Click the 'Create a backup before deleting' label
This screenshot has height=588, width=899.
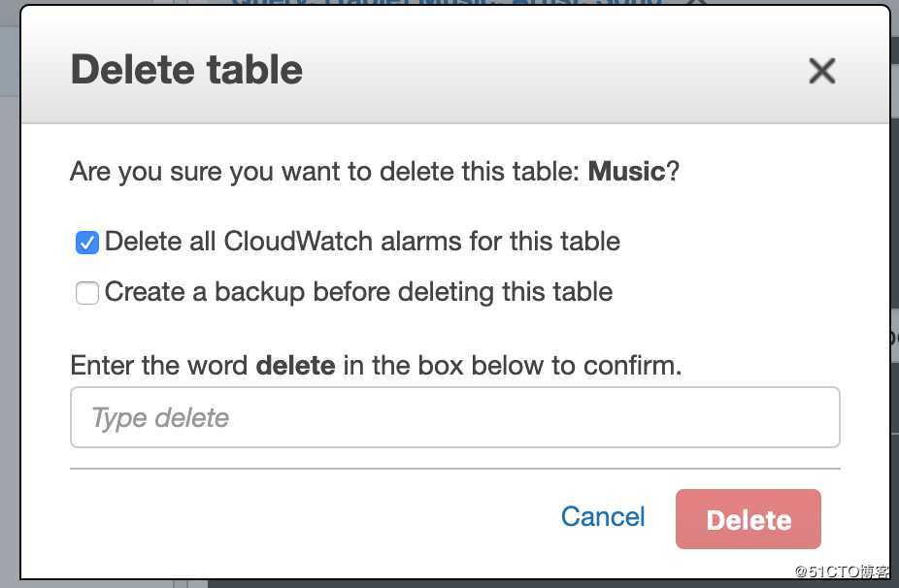[359, 292]
